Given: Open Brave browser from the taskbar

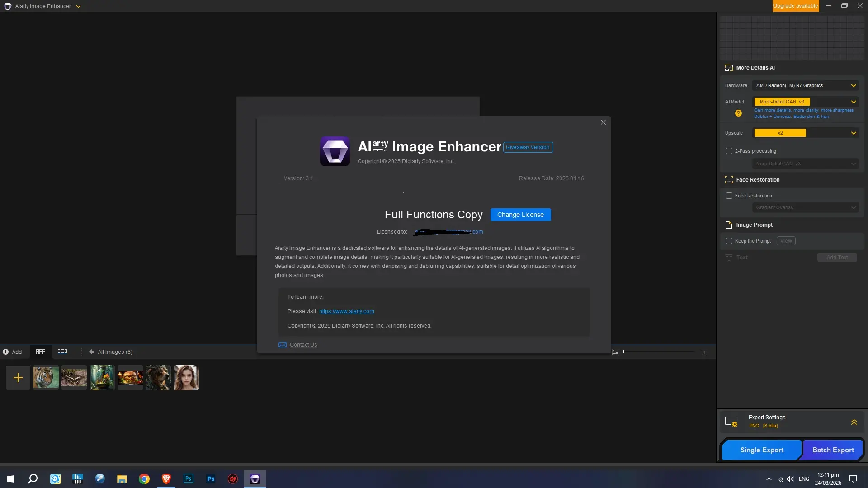Looking at the screenshot, I should click(x=166, y=479).
